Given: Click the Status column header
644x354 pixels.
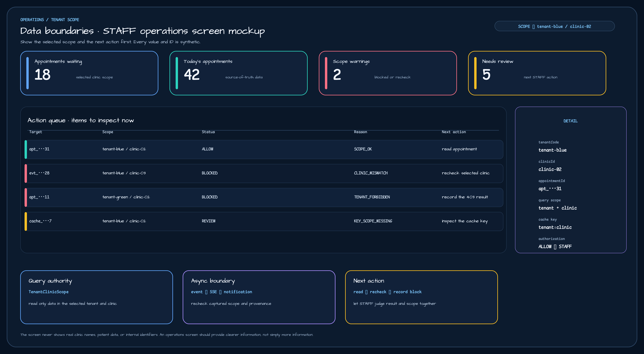Looking at the screenshot, I should point(208,132).
